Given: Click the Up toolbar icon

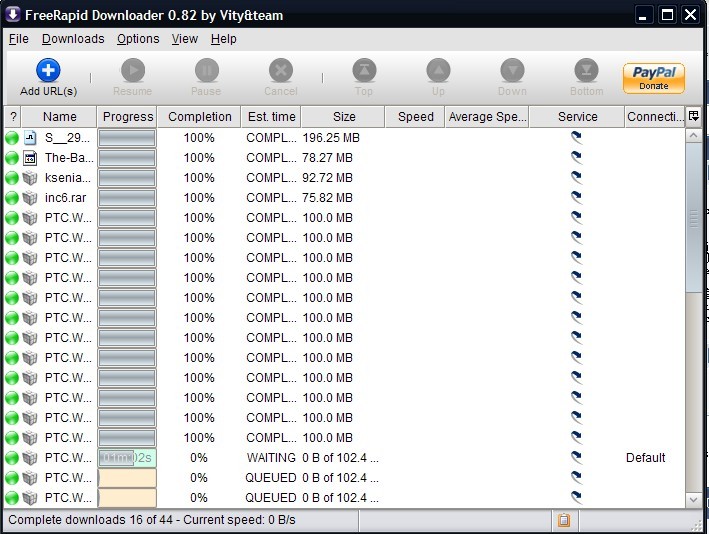Looking at the screenshot, I should point(438,71).
